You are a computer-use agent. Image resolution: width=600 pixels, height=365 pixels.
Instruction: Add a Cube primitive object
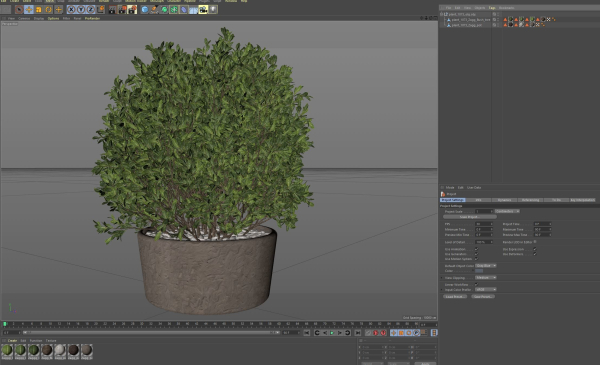[145, 10]
